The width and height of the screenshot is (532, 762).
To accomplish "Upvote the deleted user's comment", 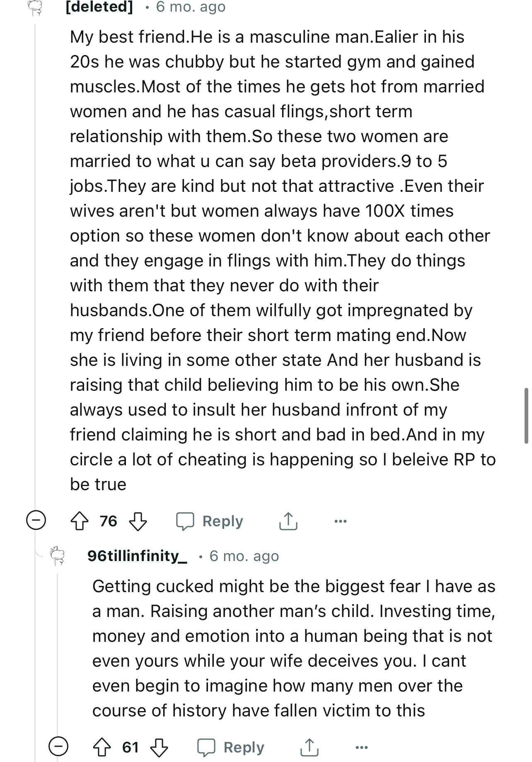I will [80, 521].
